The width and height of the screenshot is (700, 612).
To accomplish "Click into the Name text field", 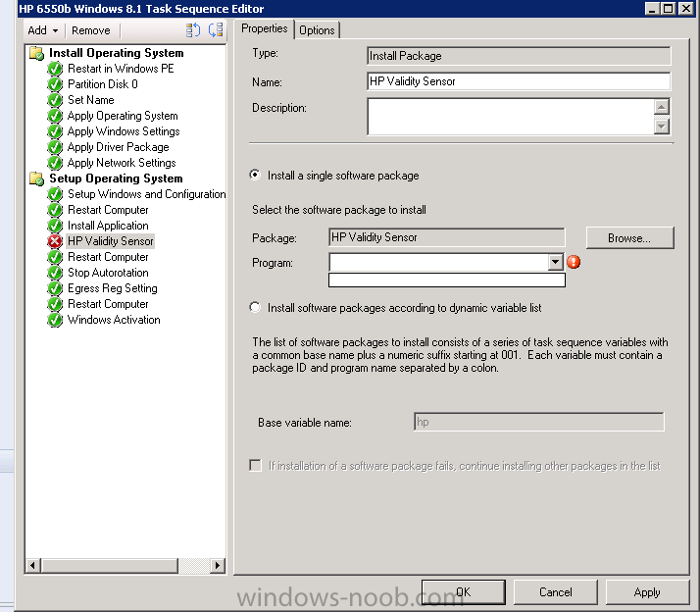I will 519,81.
